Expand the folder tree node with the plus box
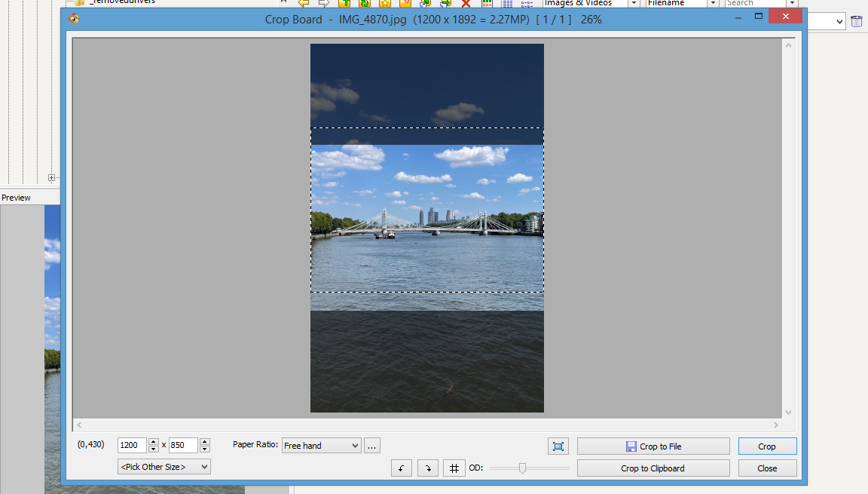This screenshot has height=494, width=868. pyautogui.click(x=51, y=178)
